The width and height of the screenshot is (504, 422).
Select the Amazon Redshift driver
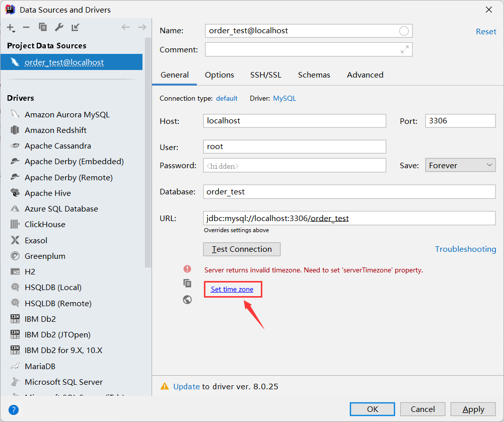[55, 130]
